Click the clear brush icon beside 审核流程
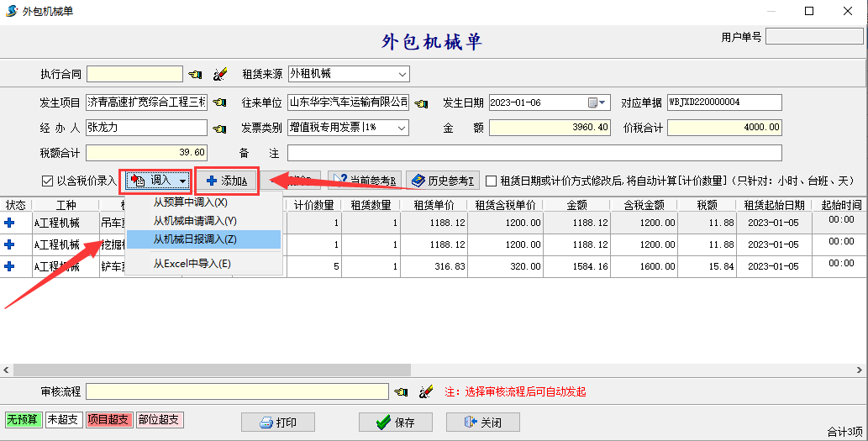The height and width of the screenshot is (441, 868). click(x=426, y=391)
